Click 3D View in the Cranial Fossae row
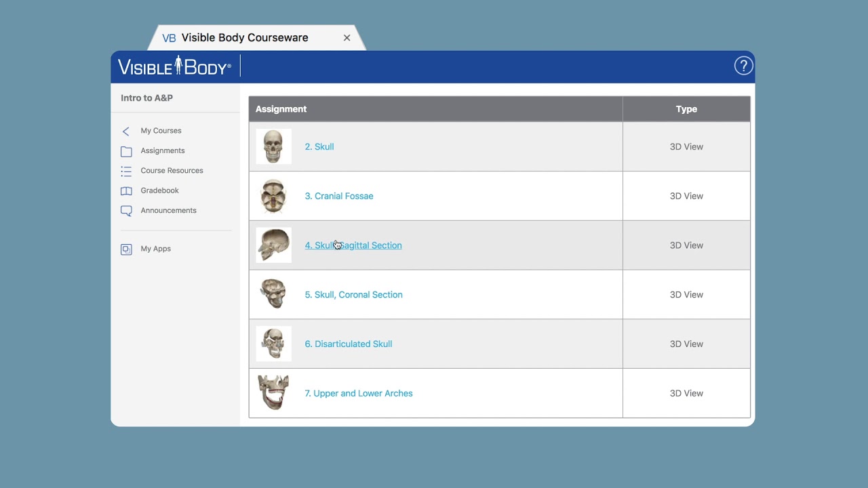Image resolution: width=868 pixels, height=488 pixels. click(686, 196)
